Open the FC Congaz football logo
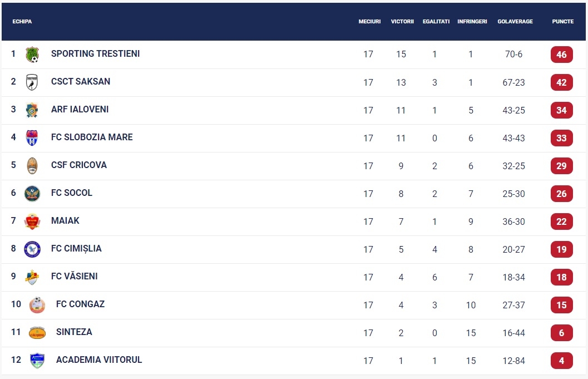The width and height of the screenshot is (588, 379). point(37,304)
